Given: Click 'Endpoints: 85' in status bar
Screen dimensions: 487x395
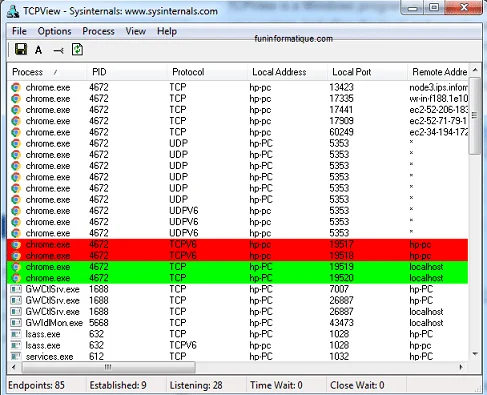Looking at the screenshot, I should coord(36,385).
